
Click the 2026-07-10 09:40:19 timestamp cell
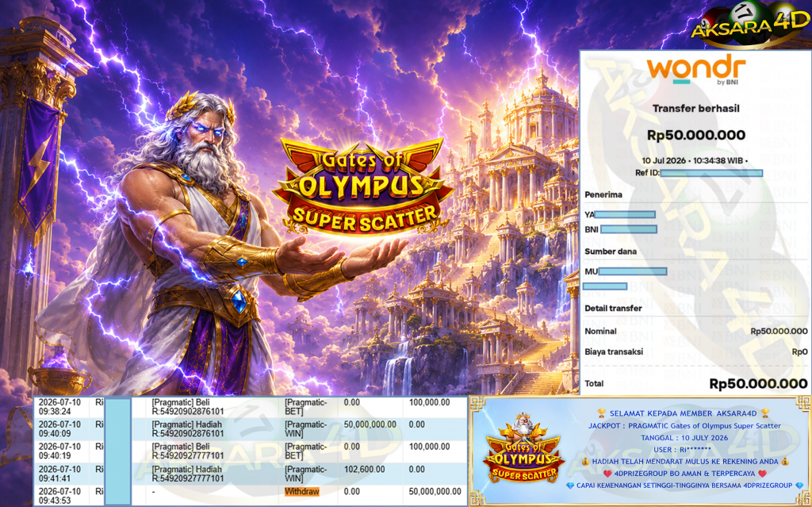(x=59, y=451)
